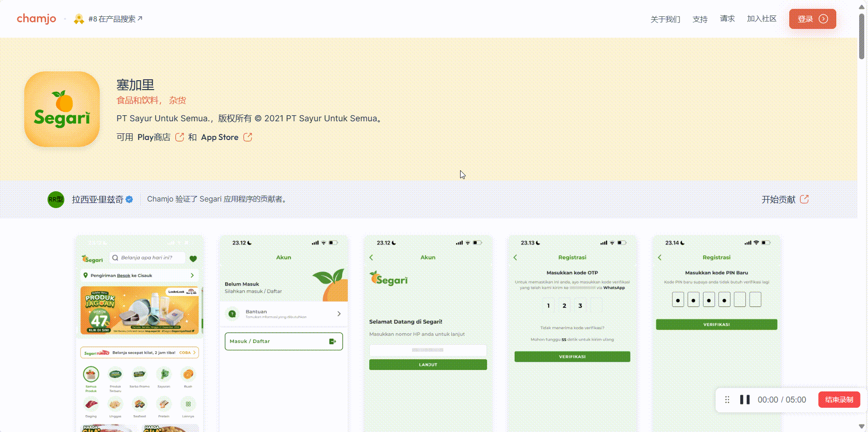Expand the Pengiriman Besok ke Cisauk chevron

192,275
